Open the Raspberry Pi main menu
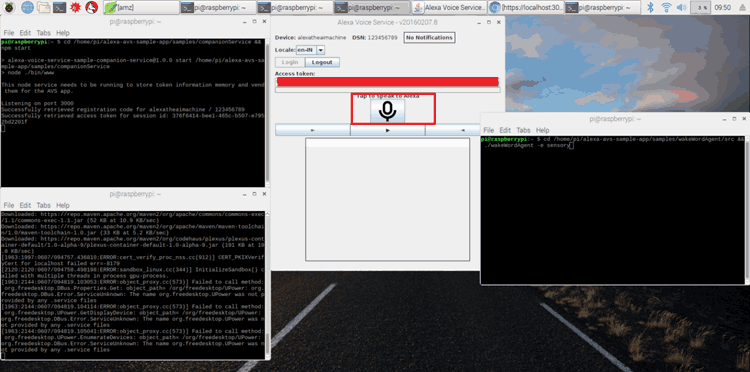This screenshot has width=750, height=372. [x=10, y=7]
